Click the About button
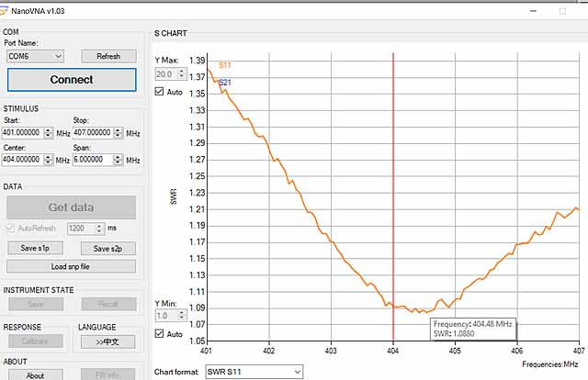Image resolution: width=588 pixels, height=380 pixels. (x=36, y=374)
